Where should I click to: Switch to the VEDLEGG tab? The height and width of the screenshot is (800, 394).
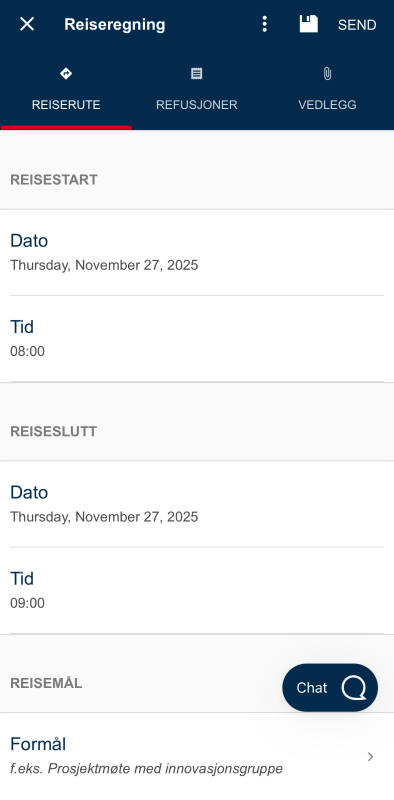tap(328, 89)
